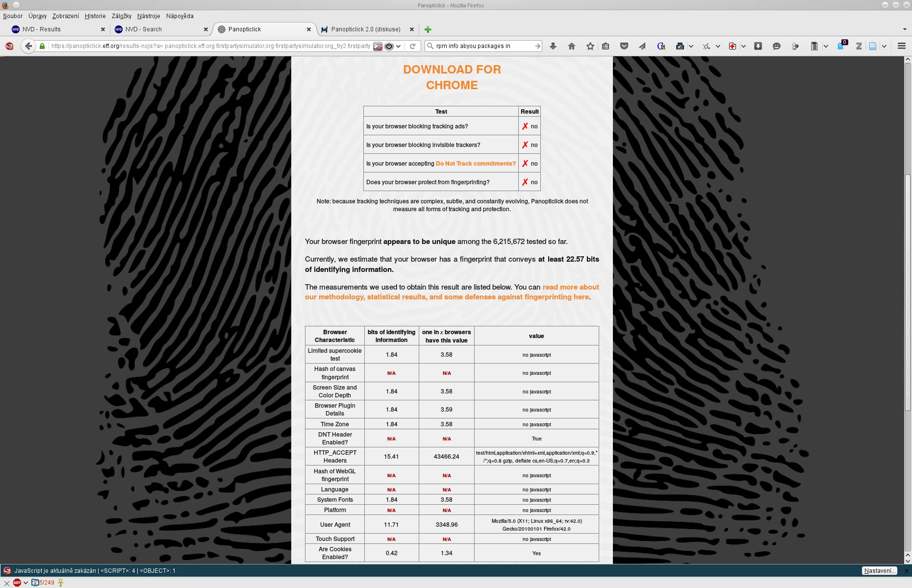Viewport: 912px width, 588px height.
Task: Open the Úpravy menu
Action: click(38, 16)
